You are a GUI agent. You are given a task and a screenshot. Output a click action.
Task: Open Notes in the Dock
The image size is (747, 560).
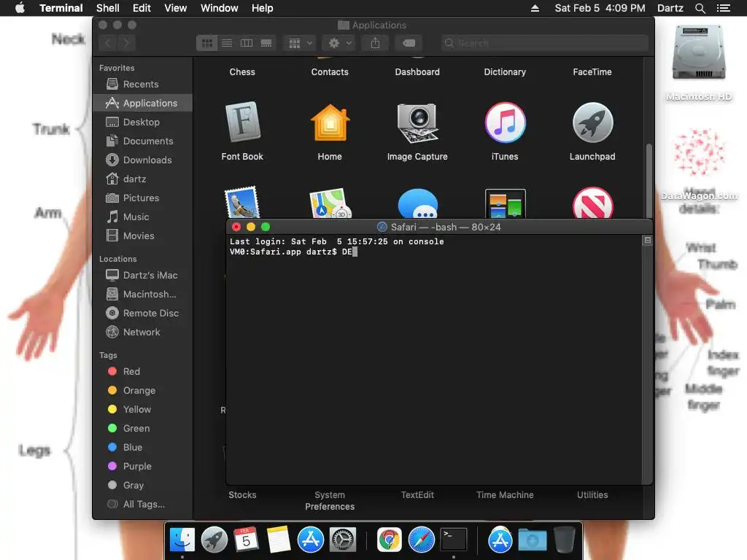point(278,540)
